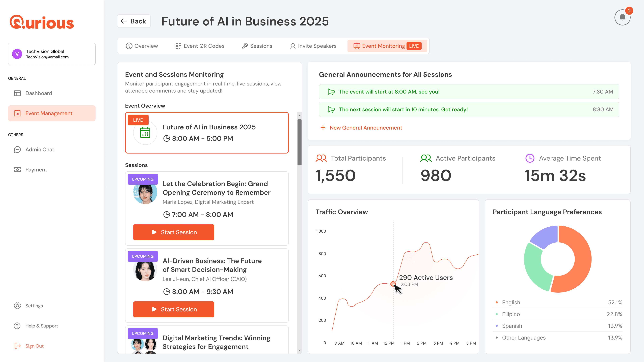Click the Dashboard layout icon
This screenshot has height=362, width=644.
point(17,93)
